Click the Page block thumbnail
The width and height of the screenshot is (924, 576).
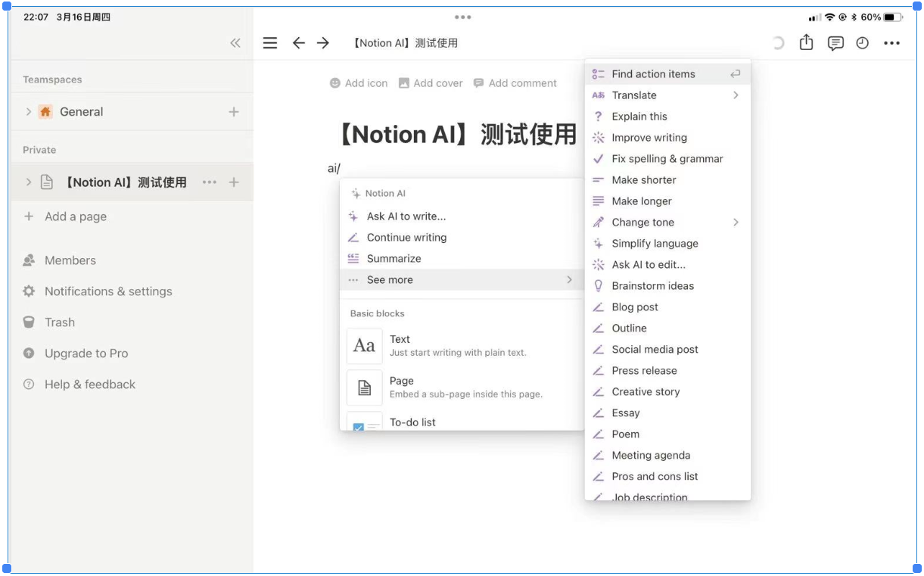(x=365, y=388)
